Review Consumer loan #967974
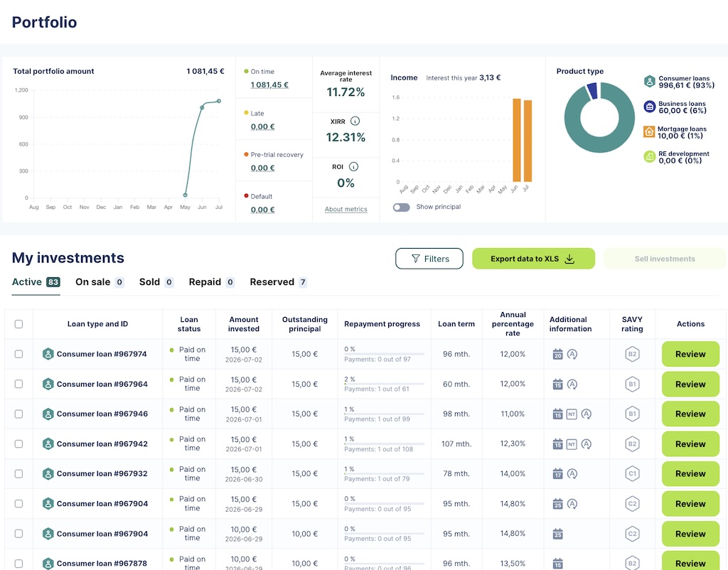Image resolution: width=728 pixels, height=570 pixels. point(690,354)
